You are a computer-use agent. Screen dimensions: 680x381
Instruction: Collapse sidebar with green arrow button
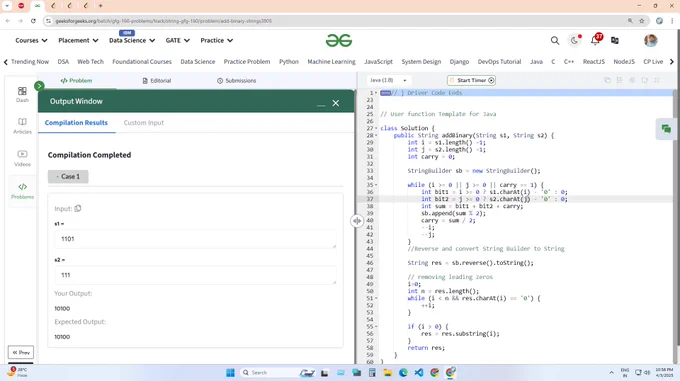(x=39, y=86)
